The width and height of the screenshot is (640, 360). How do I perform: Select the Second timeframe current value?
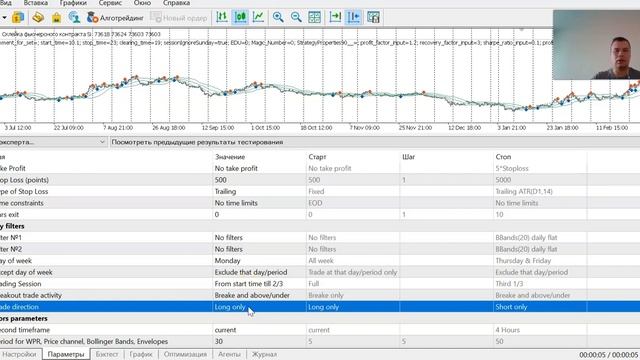(x=259, y=330)
